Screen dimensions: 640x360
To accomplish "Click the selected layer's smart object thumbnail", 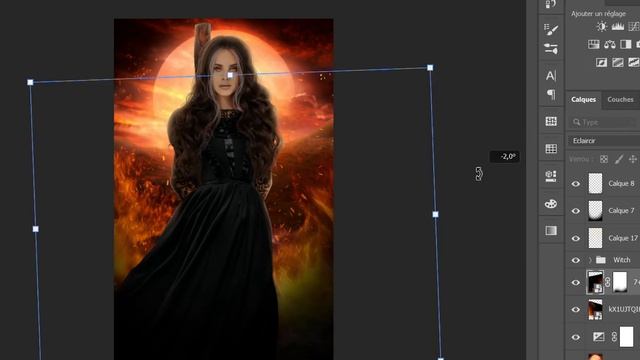I will coord(595,282).
